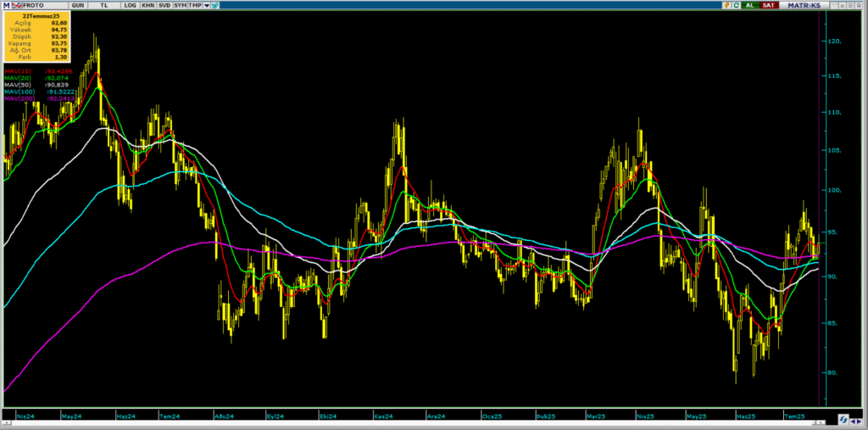Open the TL currency selector
Image resolution: width=868 pixels, height=430 pixels.
coord(104,5)
